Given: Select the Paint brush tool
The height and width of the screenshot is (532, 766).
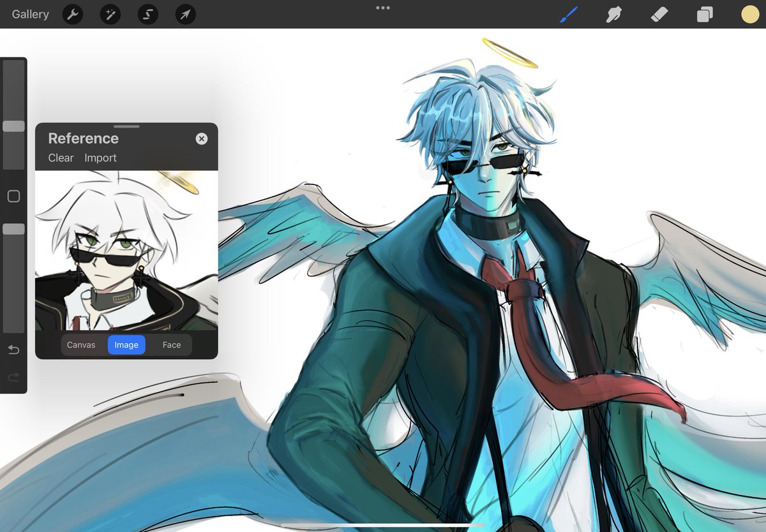Looking at the screenshot, I should 567,14.
